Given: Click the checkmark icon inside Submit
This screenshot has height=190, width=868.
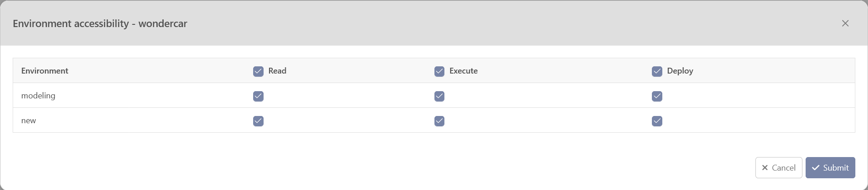Looking at the screenshot, I should tap(816, 168).
